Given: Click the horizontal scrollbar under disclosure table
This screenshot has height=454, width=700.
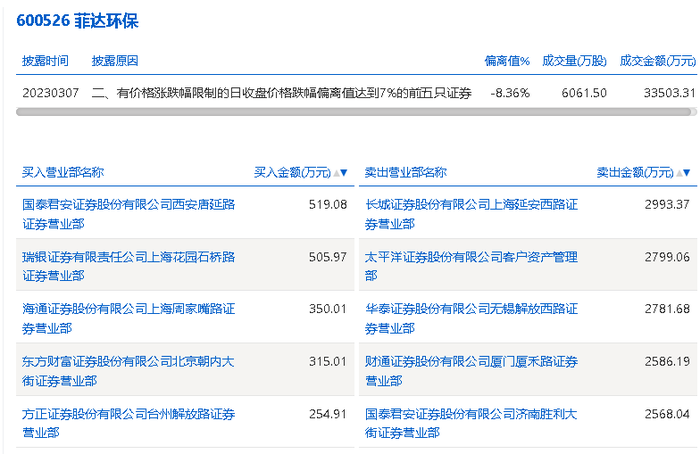Looking at the screenshot, I should pos(354,112).
